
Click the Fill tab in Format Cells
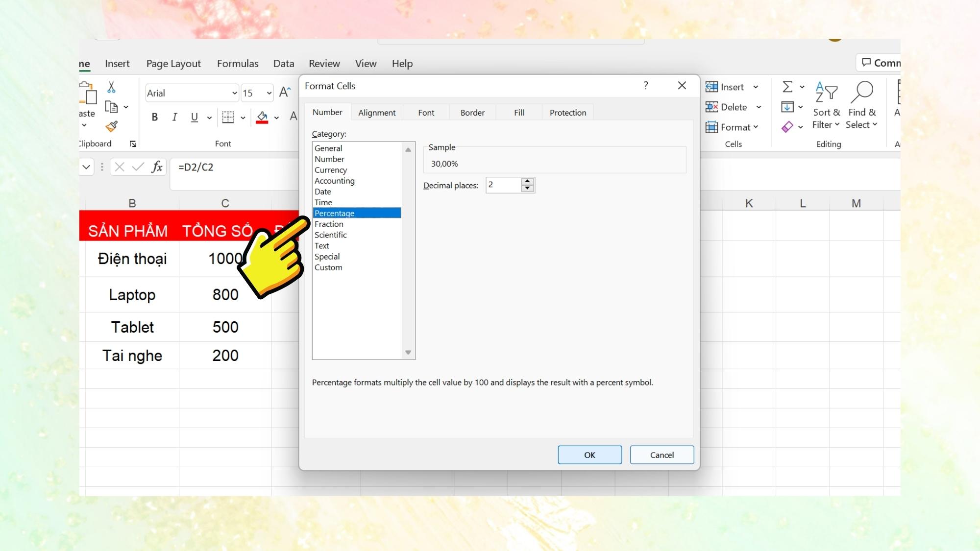tap(518, 112)
